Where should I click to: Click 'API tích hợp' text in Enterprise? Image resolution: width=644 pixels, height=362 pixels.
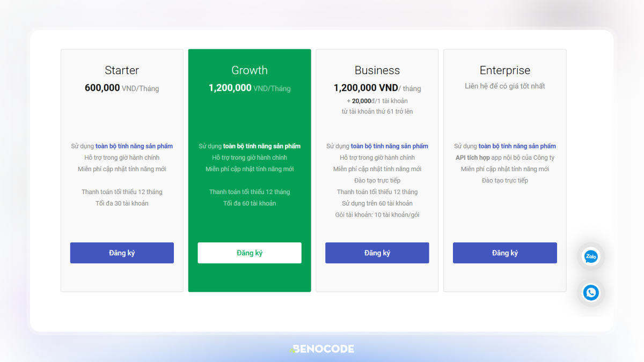click(x=472, y=158)
